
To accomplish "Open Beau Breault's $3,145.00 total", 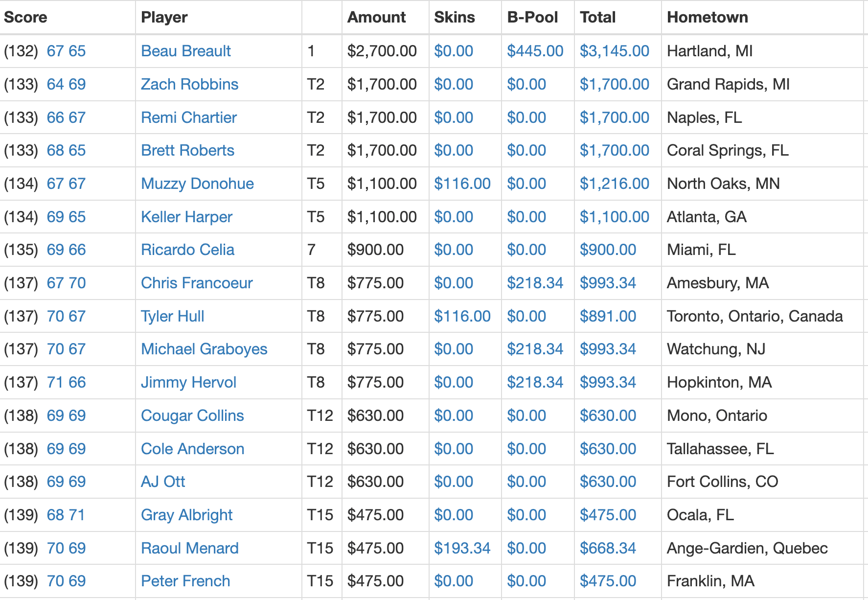I will coord(614,51).
